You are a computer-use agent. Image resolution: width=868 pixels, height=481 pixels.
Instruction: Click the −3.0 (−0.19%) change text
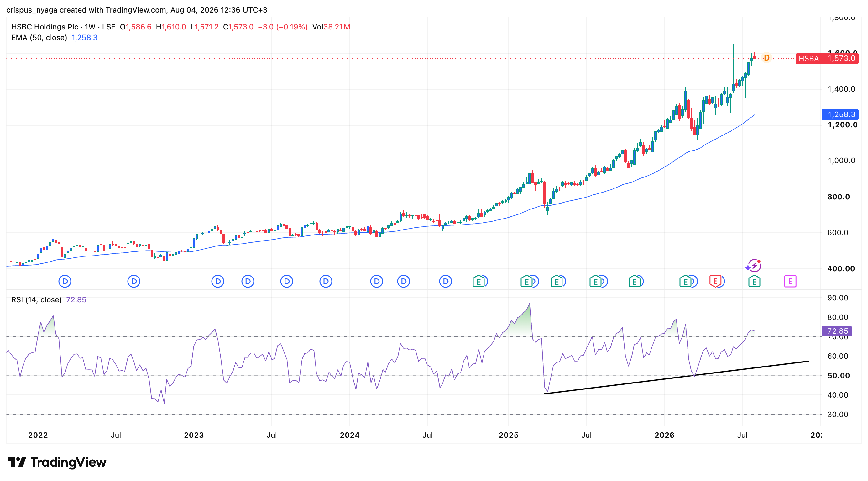283,27
